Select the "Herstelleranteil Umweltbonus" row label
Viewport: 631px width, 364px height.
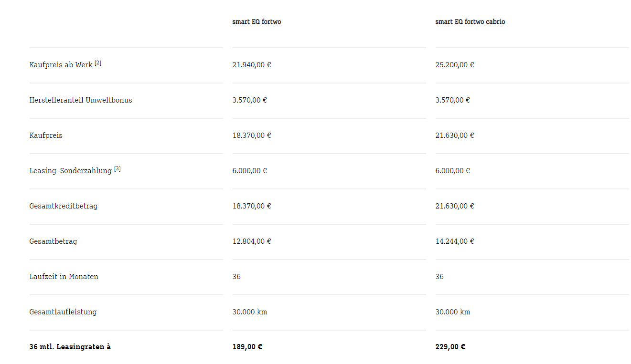[x=81, y=100]
